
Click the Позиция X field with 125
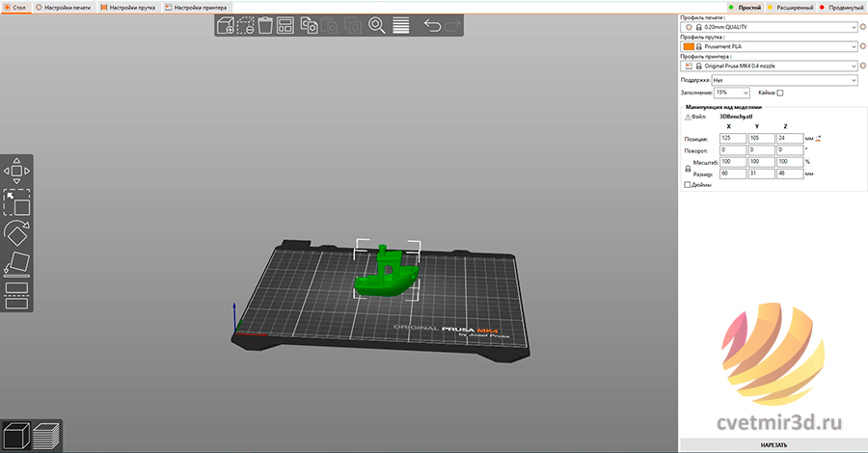click(733, 138)
